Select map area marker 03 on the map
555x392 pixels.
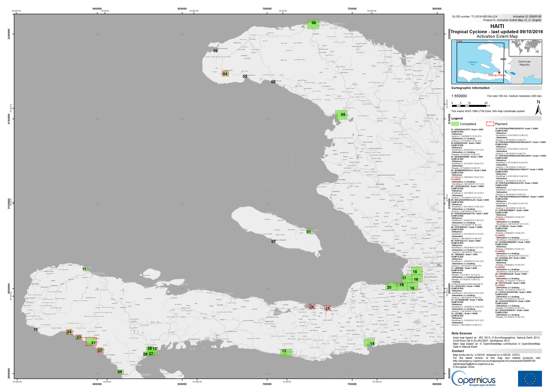pyautogui.click(x=245, y=76)
